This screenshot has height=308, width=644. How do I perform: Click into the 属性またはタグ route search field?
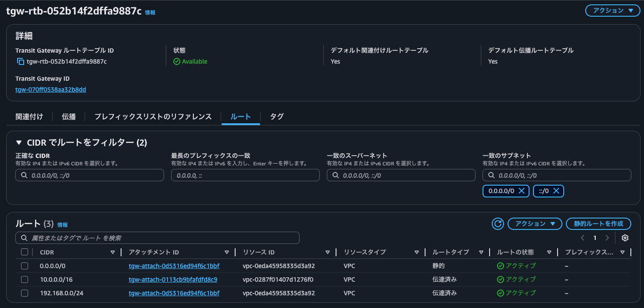point(157,238)
